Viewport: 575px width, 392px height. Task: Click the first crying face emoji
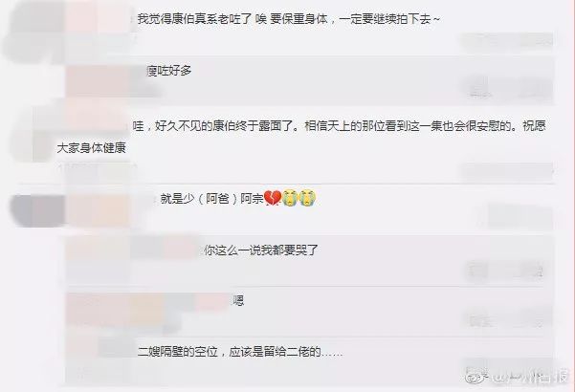pyautogui.click(x=290, y=198)
